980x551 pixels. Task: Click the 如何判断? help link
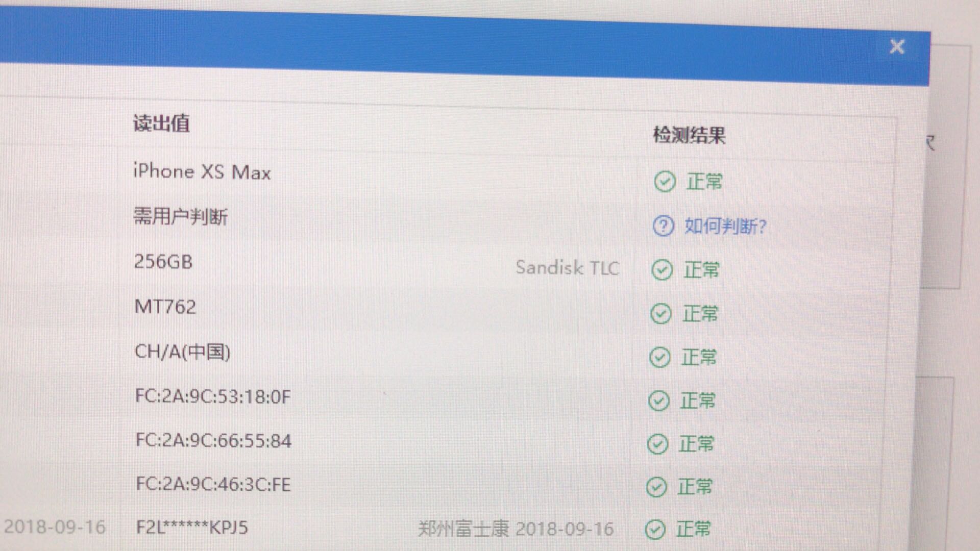(725, 226)
